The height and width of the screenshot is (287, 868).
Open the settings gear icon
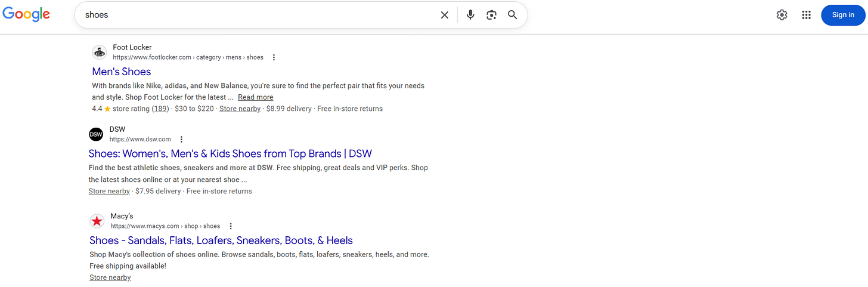pos(782,15)
